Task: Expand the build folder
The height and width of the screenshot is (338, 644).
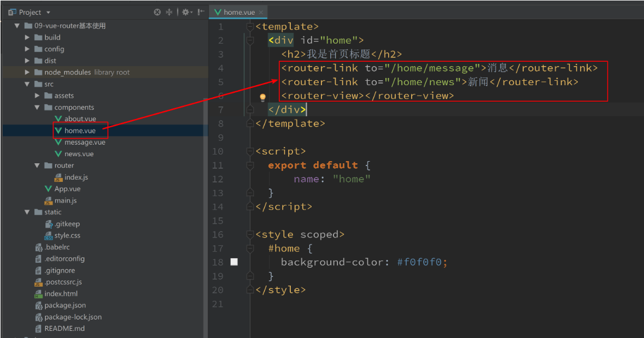Action: click(27, 37)
